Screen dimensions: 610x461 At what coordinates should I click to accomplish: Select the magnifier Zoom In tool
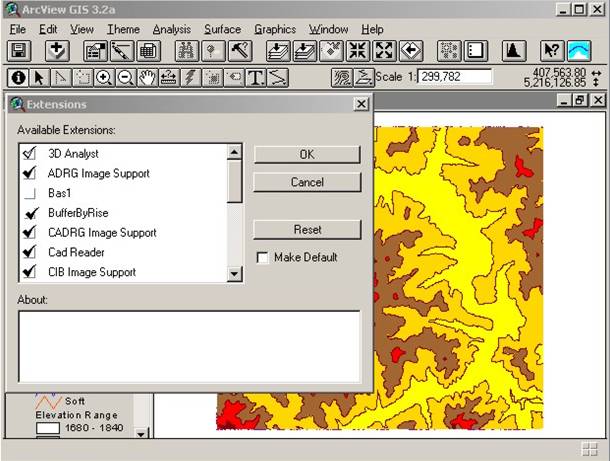(x=103, y=77)
